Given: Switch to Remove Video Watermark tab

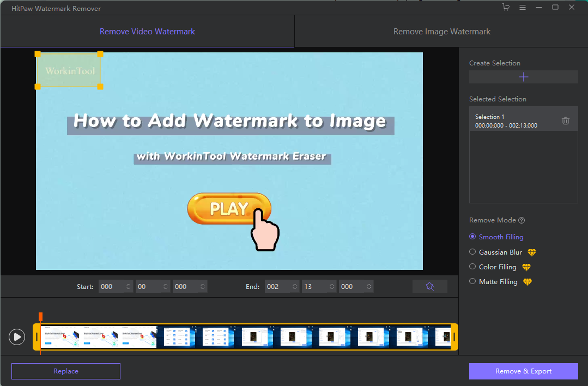Looking at the screenshot, I should 147,32.
